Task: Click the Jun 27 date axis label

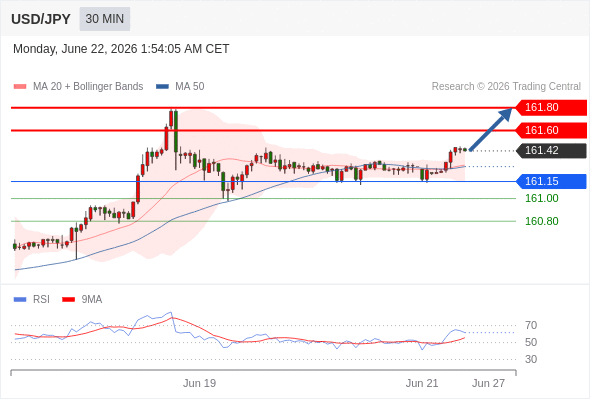Action: pyautogui.click(x=488, y=383)
